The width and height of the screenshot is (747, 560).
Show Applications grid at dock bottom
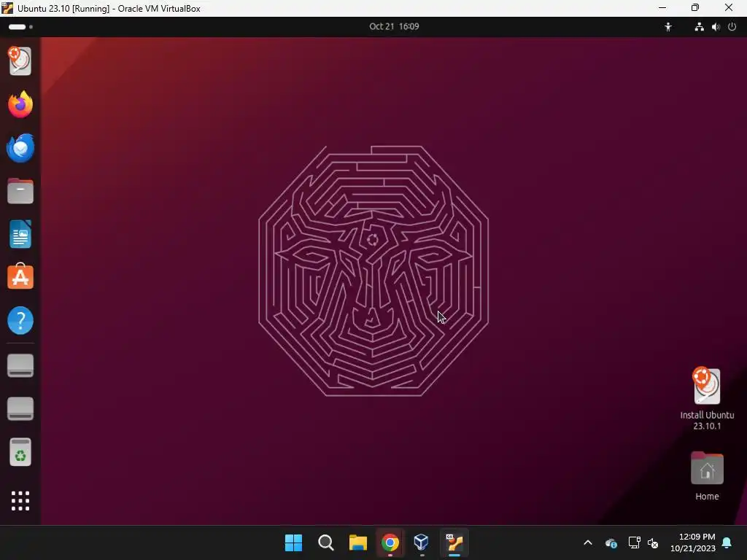[20, 500]
